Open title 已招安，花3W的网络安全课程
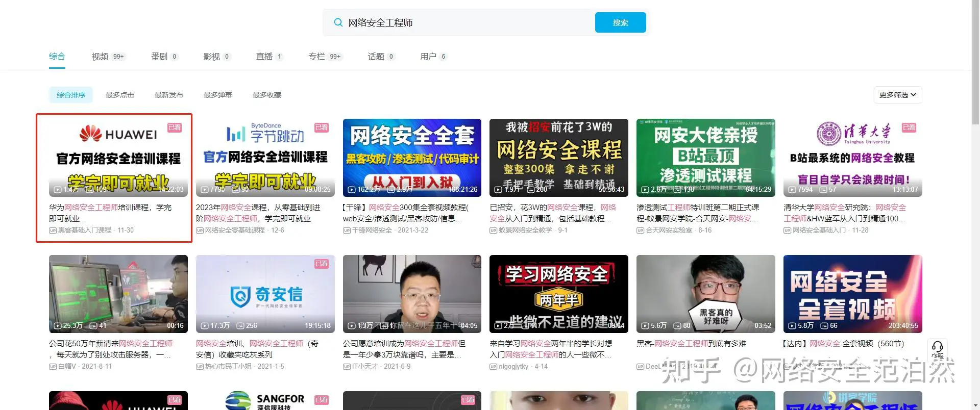 coord(553,213)
